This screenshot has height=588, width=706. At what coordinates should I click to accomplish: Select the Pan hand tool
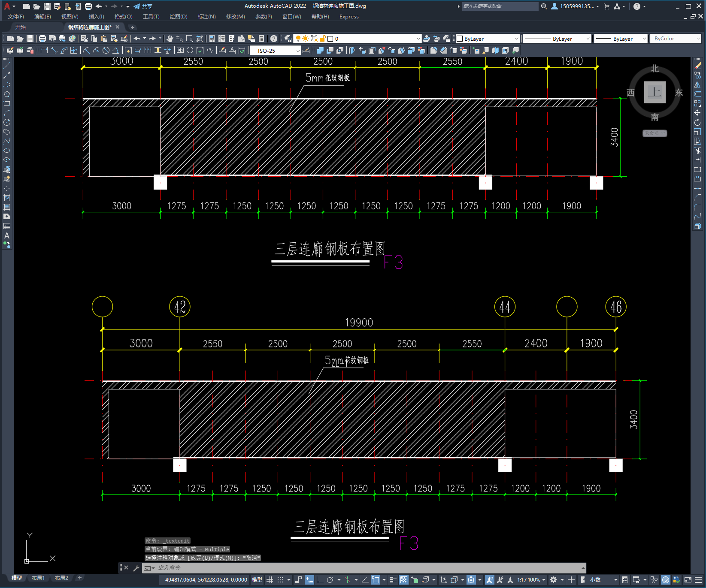[170, 39]
